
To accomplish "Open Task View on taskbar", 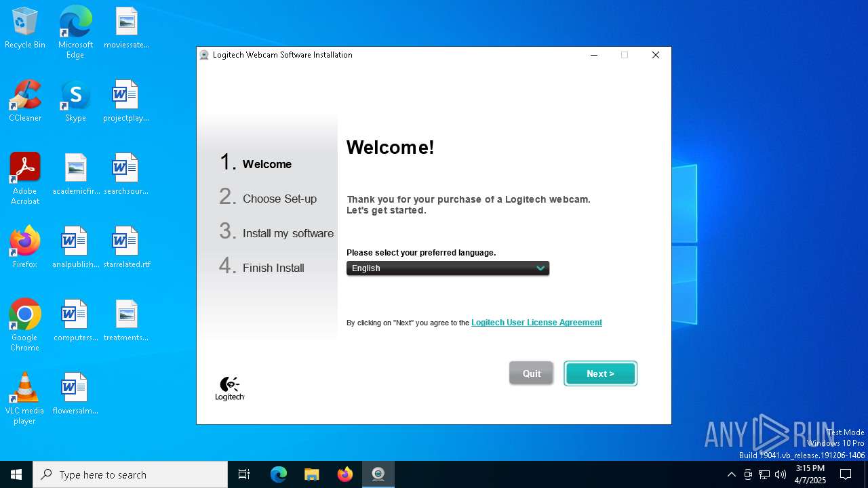I will click(244, 474).
